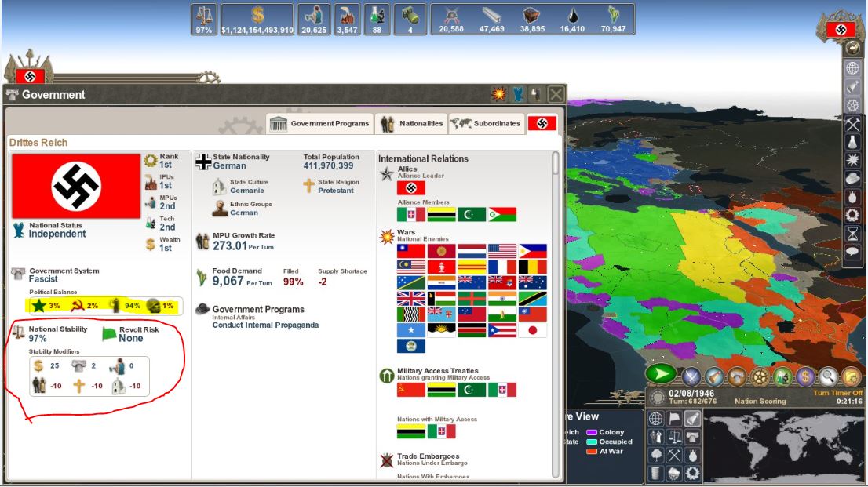Toggle the crossed pickaxes map mode near minimap
868x487 pixels.
click(674, 456)
